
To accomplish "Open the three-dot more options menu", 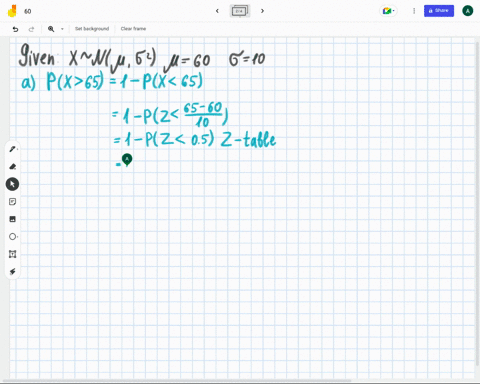I will (414, 11).
